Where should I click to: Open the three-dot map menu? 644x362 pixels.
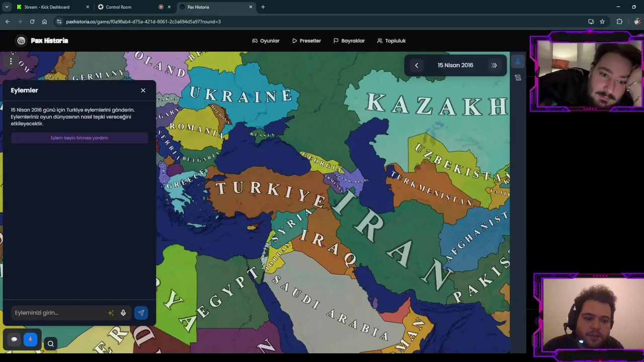click(11, 61)
